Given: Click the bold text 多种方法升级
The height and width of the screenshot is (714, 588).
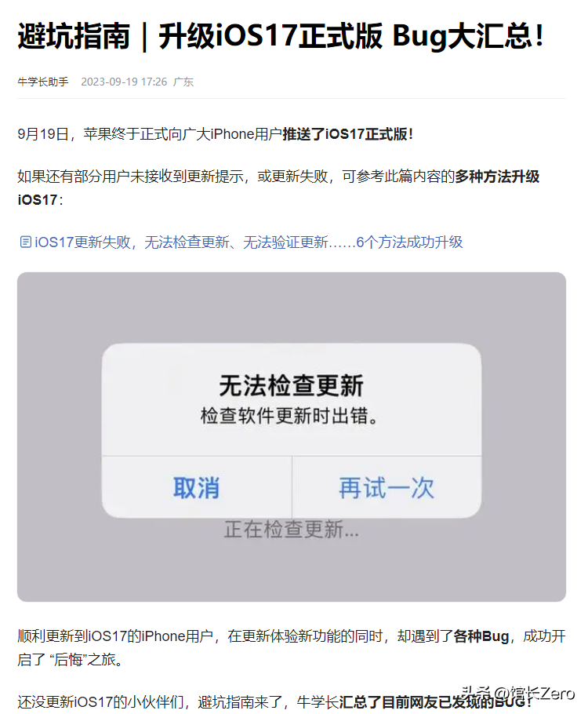Looking at the screenshot, I should coord(497,177).
